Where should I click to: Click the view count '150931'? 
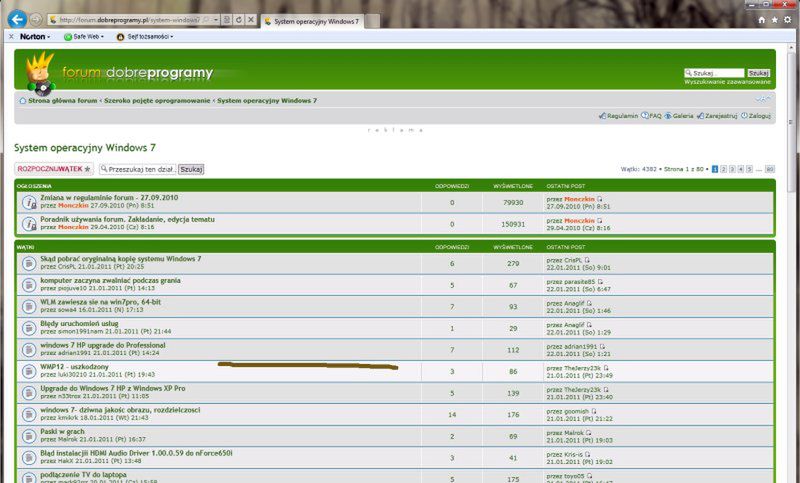pyautogui.click(x=513, y=224)
